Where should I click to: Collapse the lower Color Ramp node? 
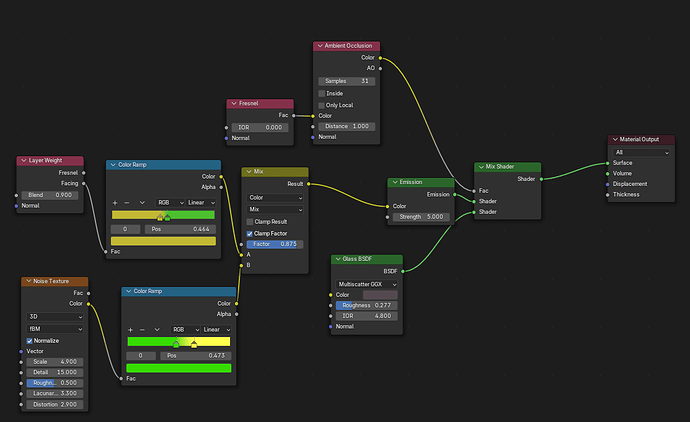pos(128,291)
